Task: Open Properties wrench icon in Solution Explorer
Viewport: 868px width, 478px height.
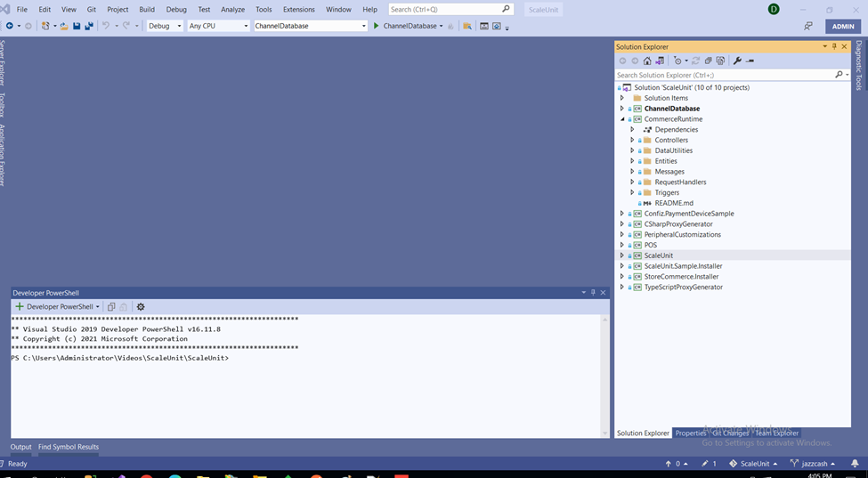Action: 737,61
